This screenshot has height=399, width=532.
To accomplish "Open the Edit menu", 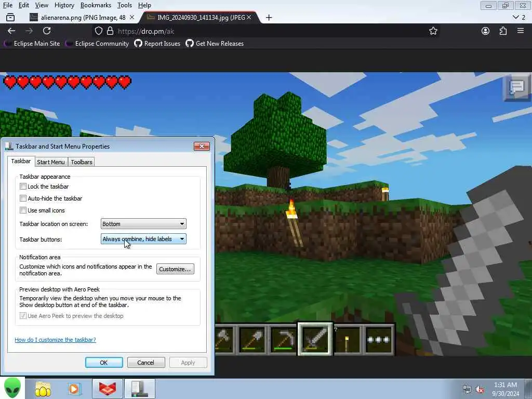I will [x=23, y=5].
